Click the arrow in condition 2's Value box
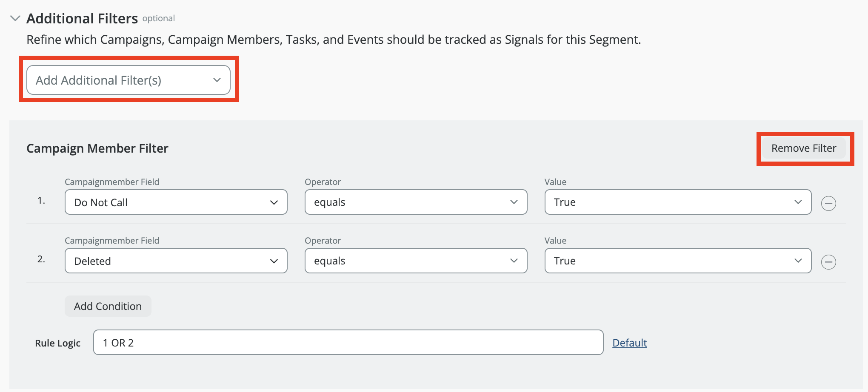 (798, 261)
